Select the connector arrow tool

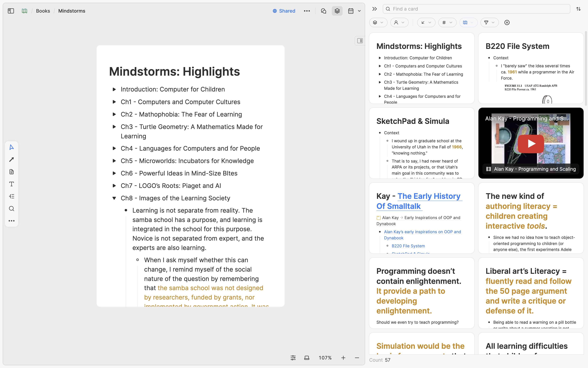tap(11, 160)
